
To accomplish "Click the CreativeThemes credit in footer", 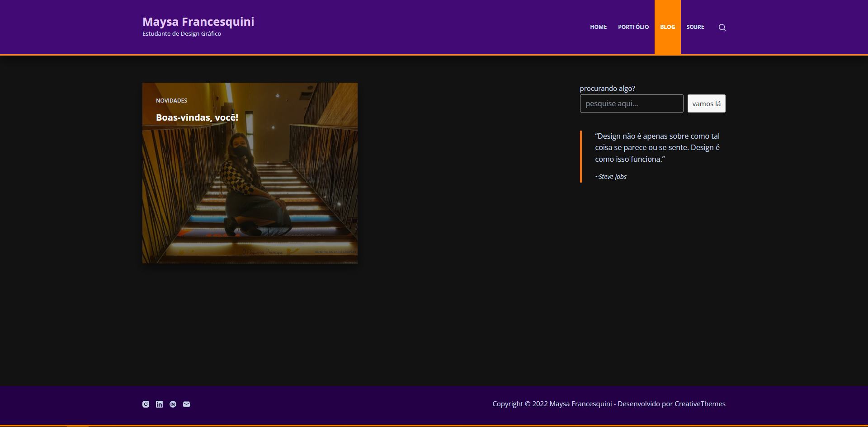I will pos(700,404).
